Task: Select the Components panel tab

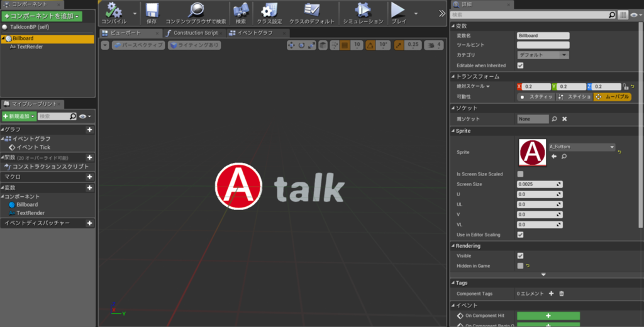Action: pyautogui.click(x=31, y=4)
